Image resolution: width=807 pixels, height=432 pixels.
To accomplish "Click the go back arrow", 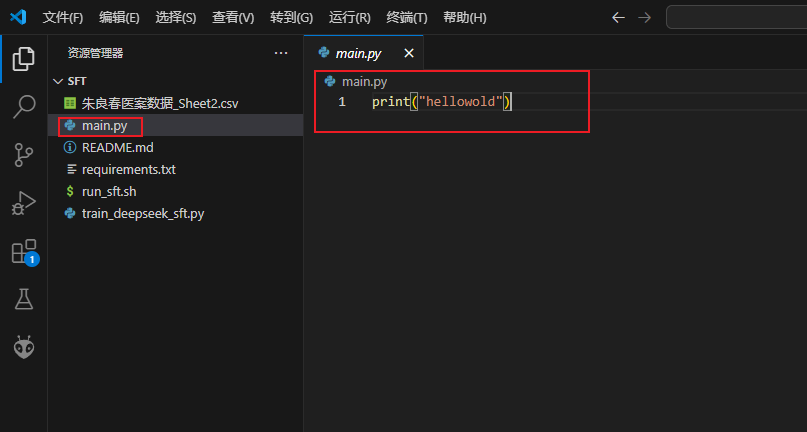I will [618, 18].
